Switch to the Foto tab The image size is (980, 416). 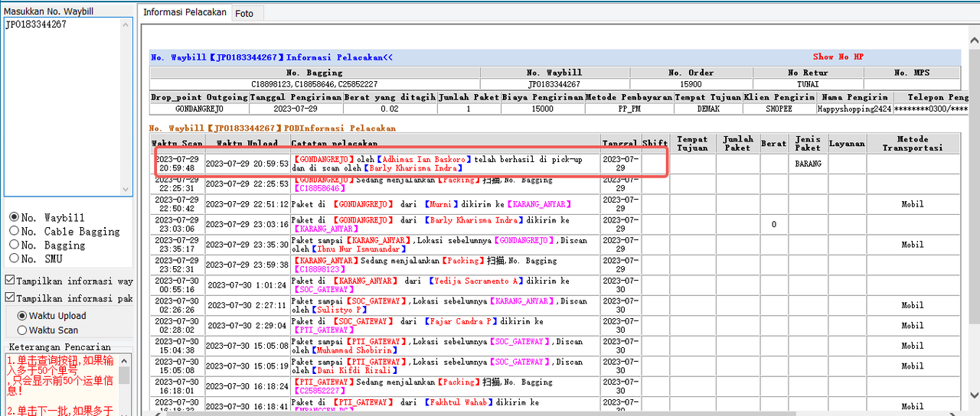245,14
